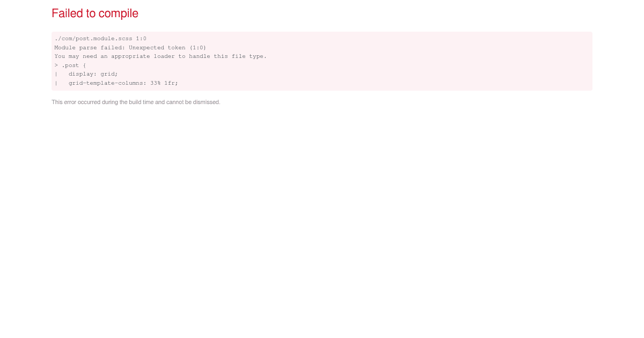This screenshot has height=338, width=644.
Task: Click the build time dismissal notice text
Action: 136,102
